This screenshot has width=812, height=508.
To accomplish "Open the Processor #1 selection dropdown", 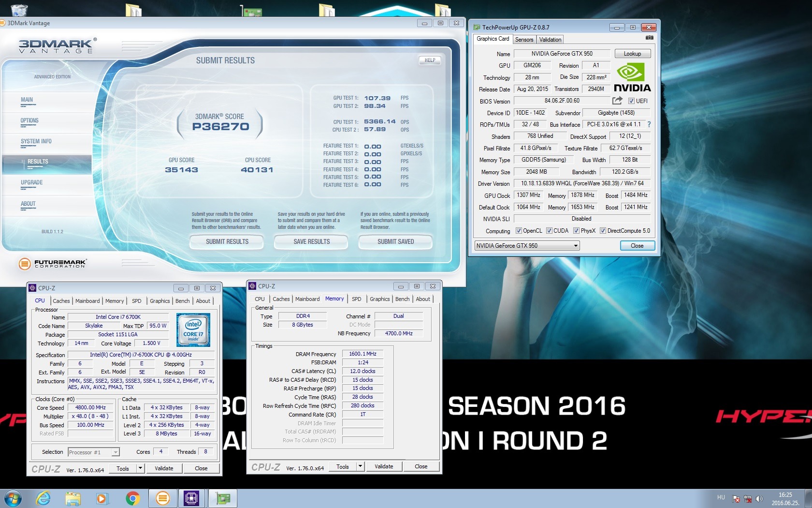I will 93,452.
